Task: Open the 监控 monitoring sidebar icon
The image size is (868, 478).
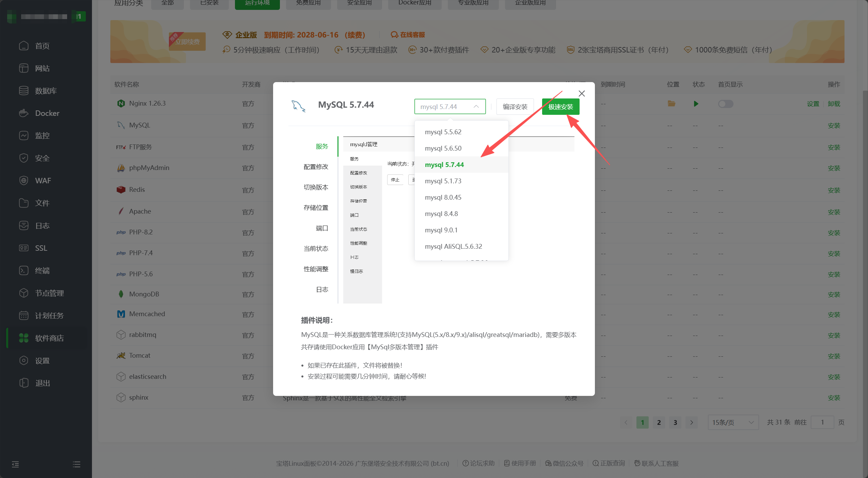Action: [23, 136]
